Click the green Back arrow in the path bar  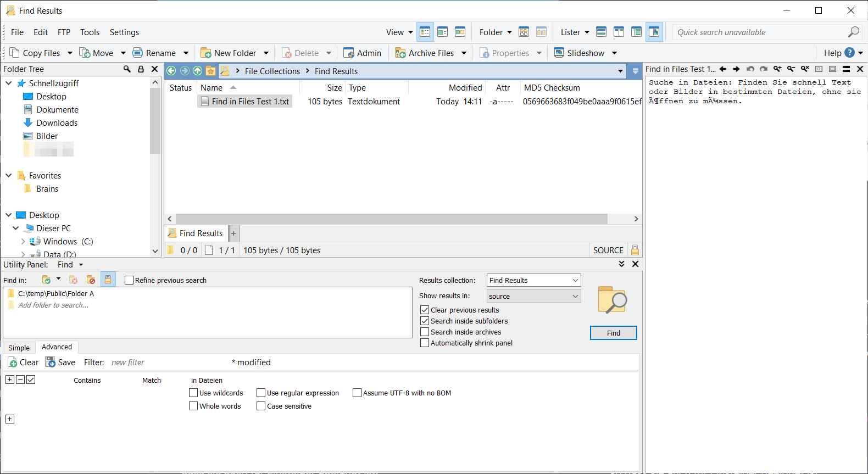(x=171, y=71)
